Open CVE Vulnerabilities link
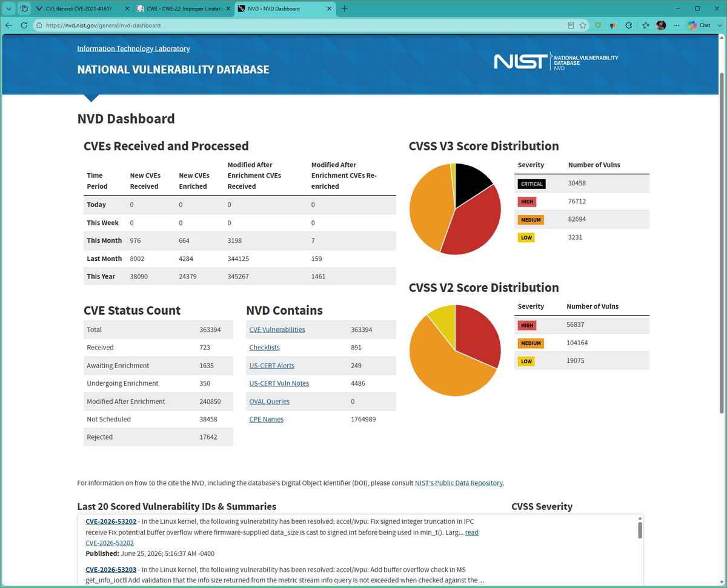 [x=277, y=330]
